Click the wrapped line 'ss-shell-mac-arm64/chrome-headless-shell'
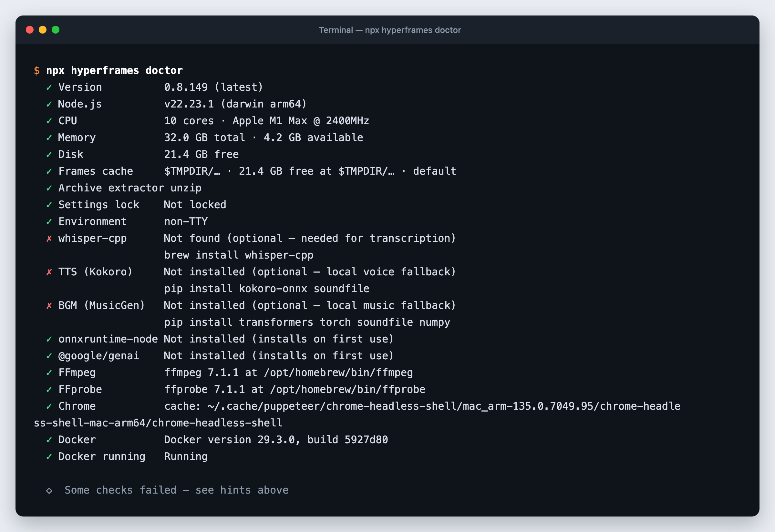 click(x=158, y=423)
